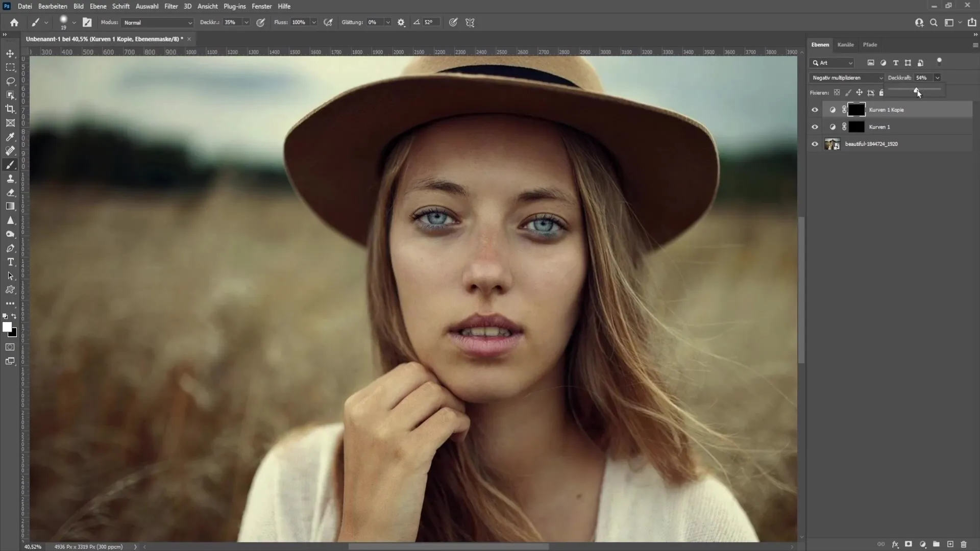Viewport: 980px width, 551px height.
Task: Switch to the Kanäle tab
Action: point(845,44)
